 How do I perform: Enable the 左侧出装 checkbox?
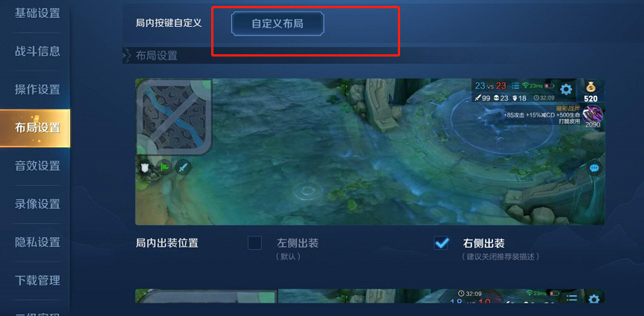pyautogui.click(x=254, y=243)
